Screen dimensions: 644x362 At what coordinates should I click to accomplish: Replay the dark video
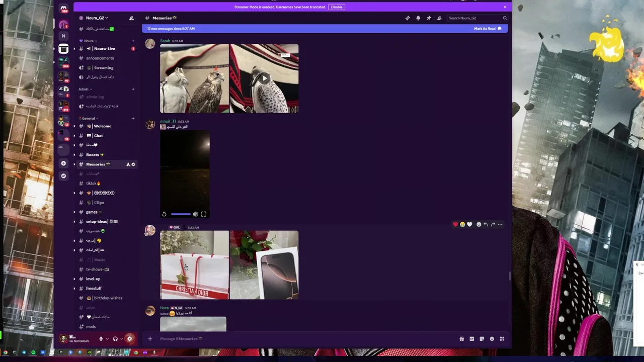click(x=164, y=214)
